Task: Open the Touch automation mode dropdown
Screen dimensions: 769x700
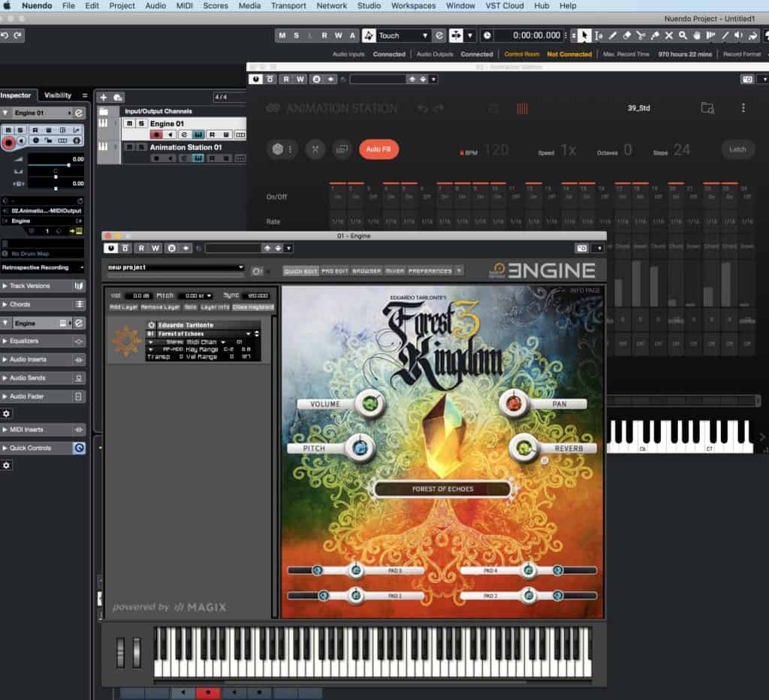Action: point(403,35)
